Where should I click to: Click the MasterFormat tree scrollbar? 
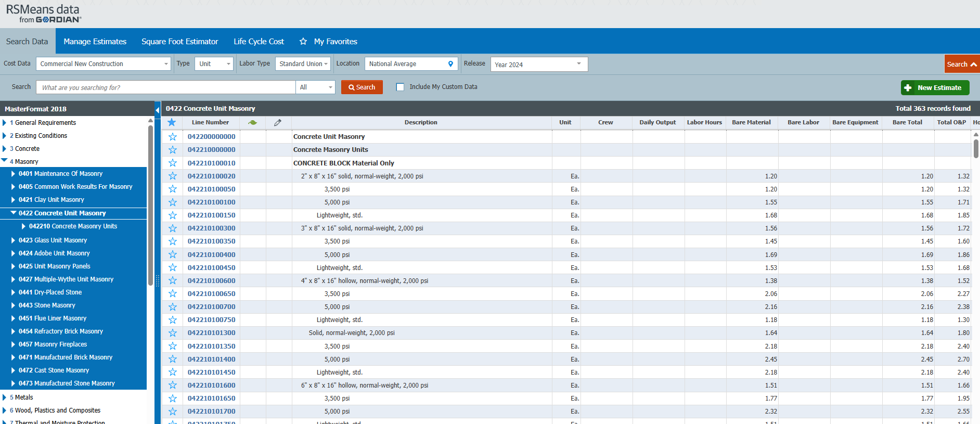[150, 205]
